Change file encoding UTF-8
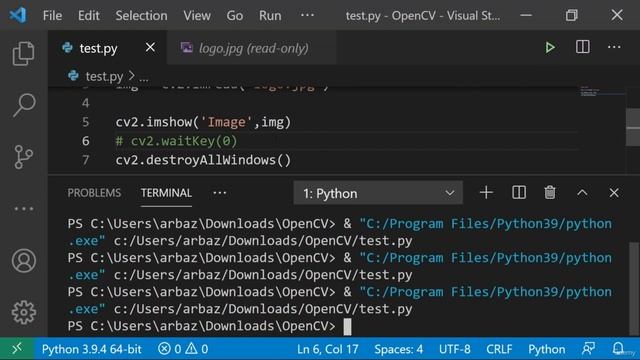Screen dimensions: 640x360 pos(454,349)
